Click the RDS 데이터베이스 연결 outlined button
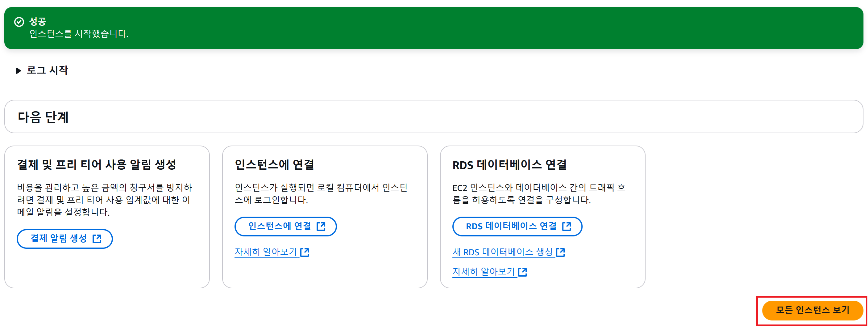 point(517,226)
